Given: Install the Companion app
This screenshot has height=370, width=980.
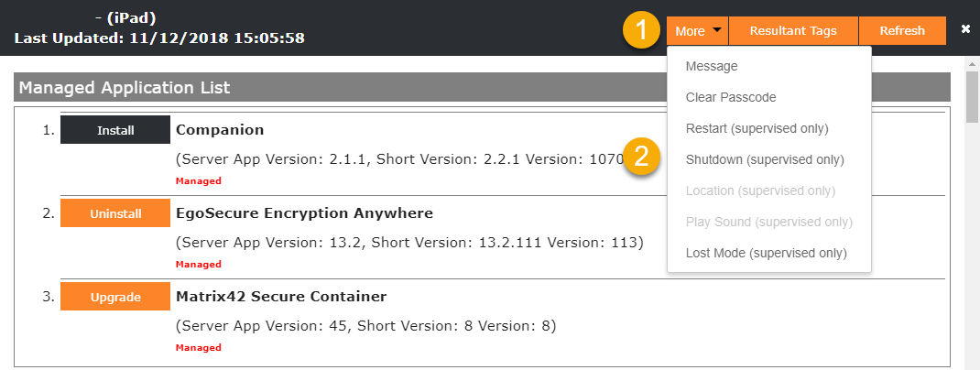Looking at the screenshot, I should click(115, 130).
